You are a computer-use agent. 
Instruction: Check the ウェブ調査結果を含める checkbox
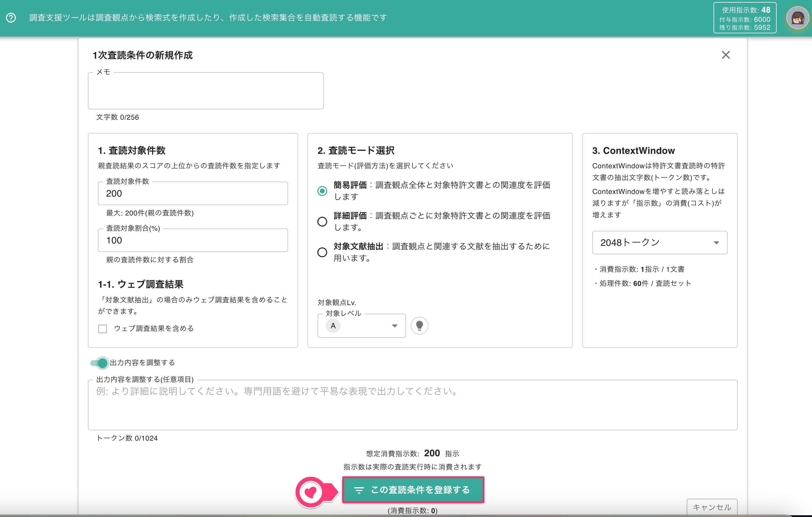[x=103, y=329]
